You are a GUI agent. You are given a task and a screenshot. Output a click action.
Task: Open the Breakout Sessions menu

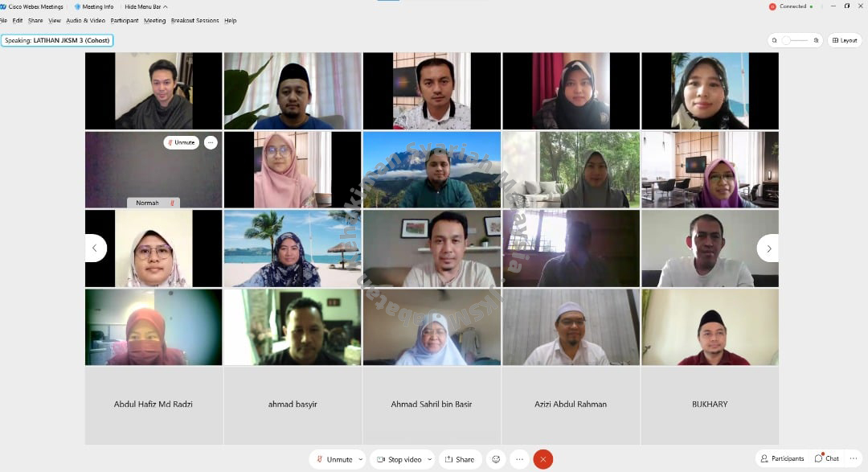[194, 20]
